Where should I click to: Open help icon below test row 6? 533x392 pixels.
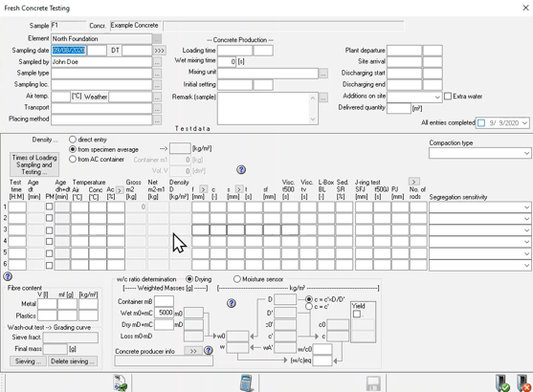[8, 276]
